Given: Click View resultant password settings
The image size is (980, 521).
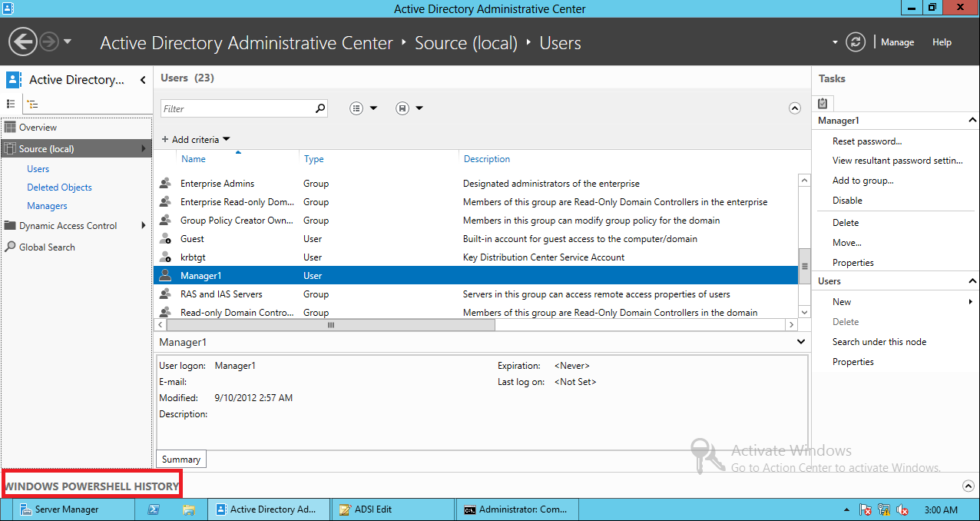Looking at the screenshot, I should pos(898,161).
